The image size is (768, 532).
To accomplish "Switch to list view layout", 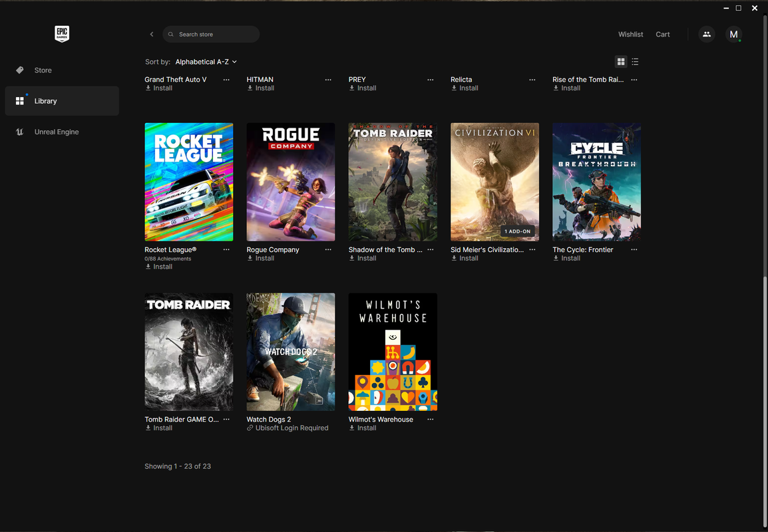I will (x=635, y=62).
